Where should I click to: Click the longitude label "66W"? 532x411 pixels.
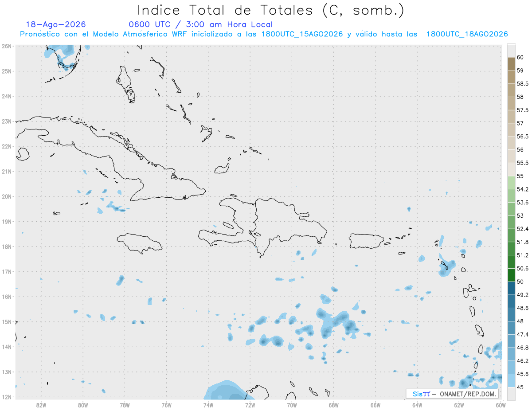(x=375, y=405)
